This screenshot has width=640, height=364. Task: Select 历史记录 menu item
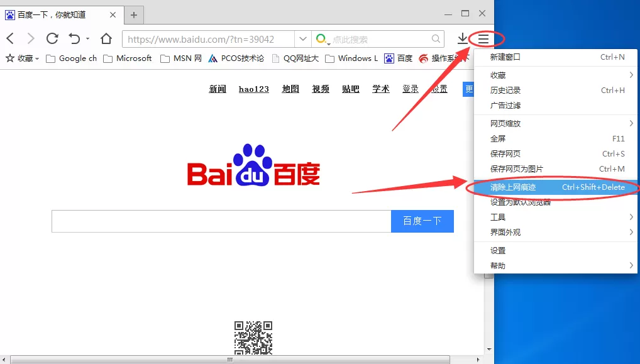(x=556, y=90)
